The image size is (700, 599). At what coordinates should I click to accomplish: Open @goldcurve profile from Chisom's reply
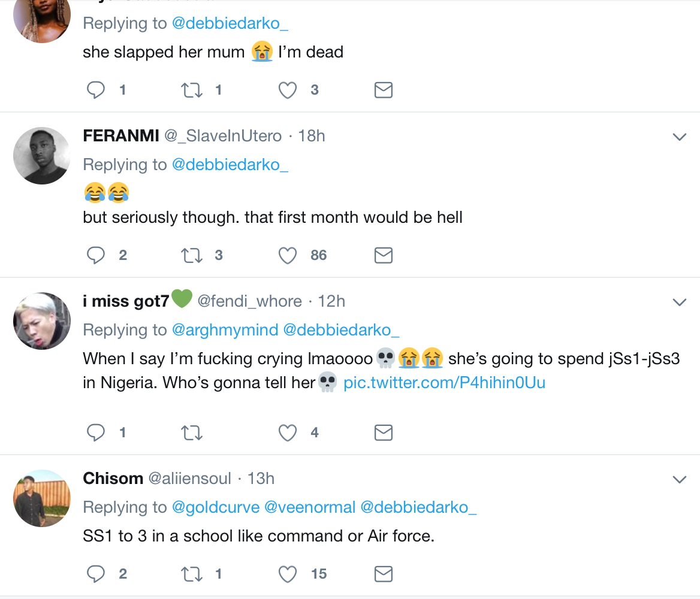pyautogui.click(x=216, y=507)
